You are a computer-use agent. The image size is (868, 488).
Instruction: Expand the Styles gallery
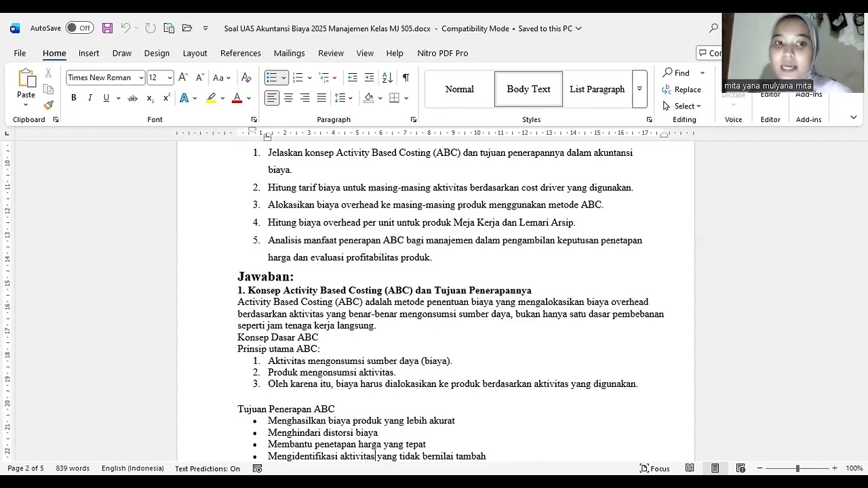coord(639,89)
